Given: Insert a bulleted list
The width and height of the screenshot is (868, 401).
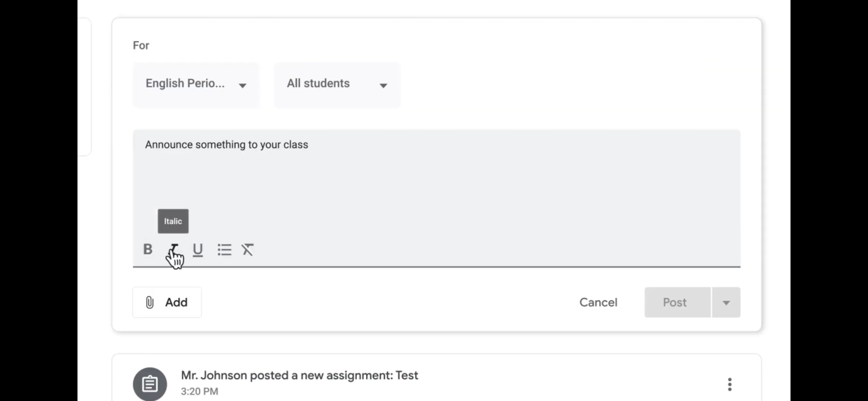Looking at the screenshot, I should (x=224, y=250).
